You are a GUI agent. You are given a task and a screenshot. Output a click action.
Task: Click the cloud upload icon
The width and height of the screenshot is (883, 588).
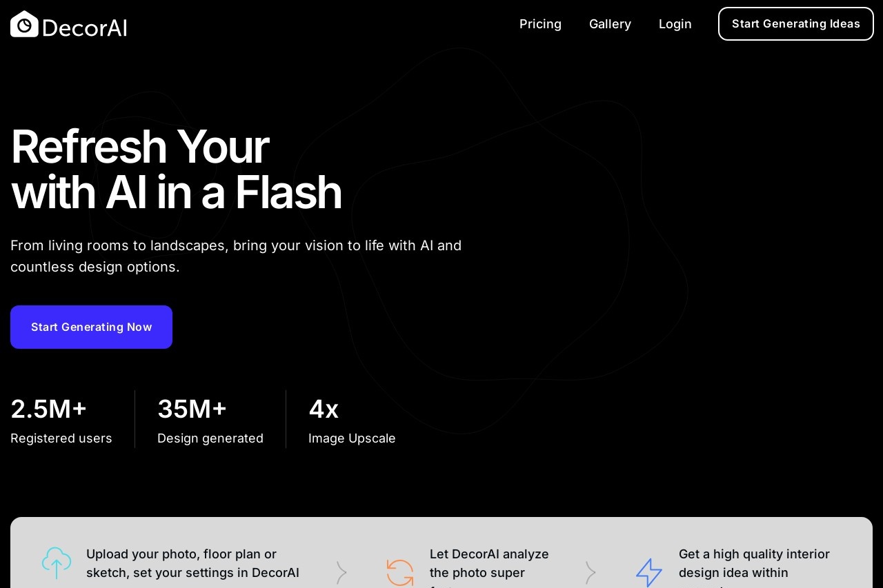(57, 562)
